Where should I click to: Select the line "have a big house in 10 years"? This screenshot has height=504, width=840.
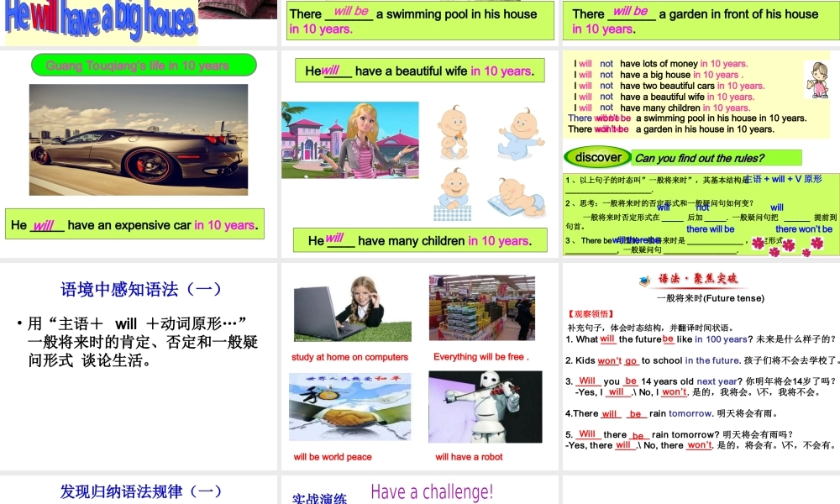pyautogui.click(x=659, y=75)
